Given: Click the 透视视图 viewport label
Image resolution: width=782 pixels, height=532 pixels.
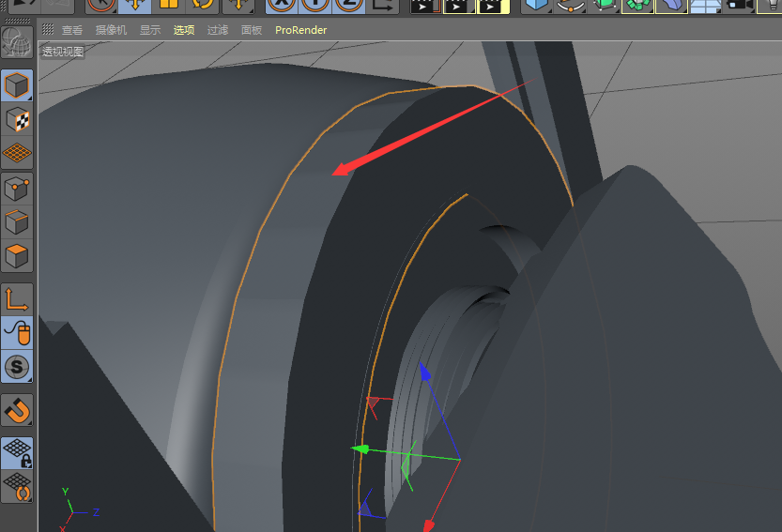Looking at the screenshot, I should click(62, 52).
